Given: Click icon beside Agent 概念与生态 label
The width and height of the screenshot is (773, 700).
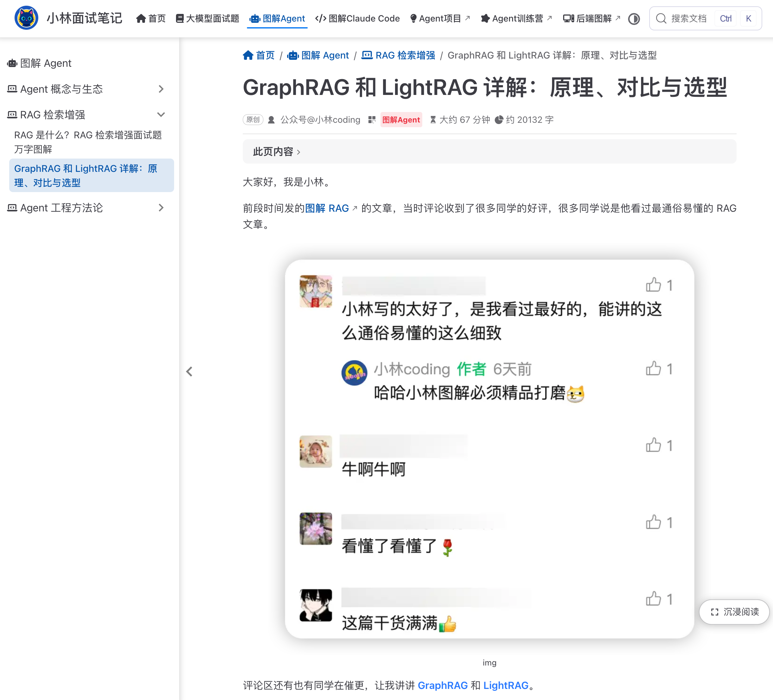Looking at the screenshot, I should tap(12, 89).
